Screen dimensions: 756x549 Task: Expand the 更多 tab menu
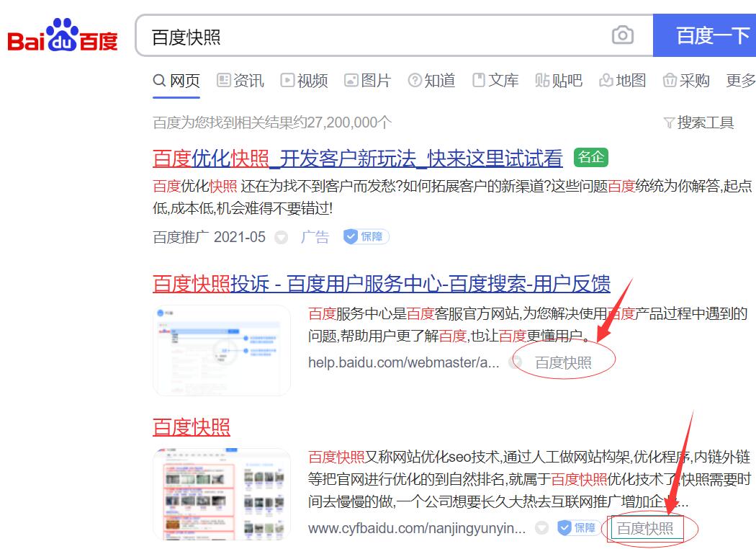point(741,81)
